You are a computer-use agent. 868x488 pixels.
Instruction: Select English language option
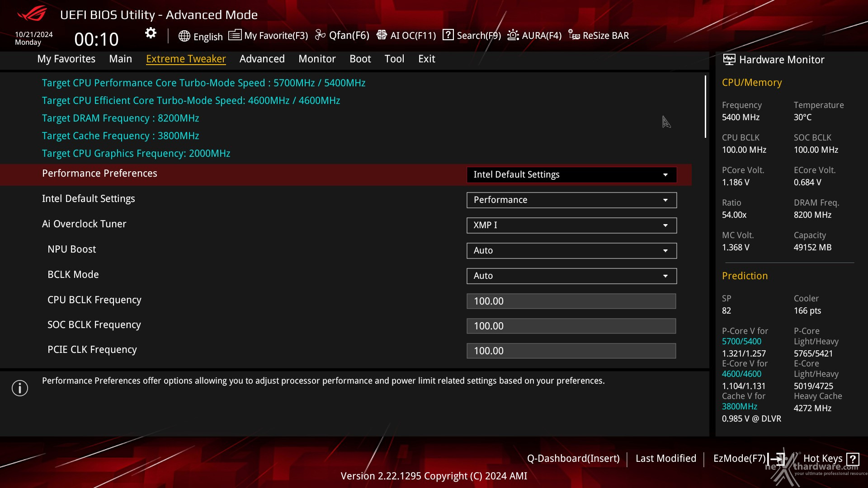tap(208, 37)
